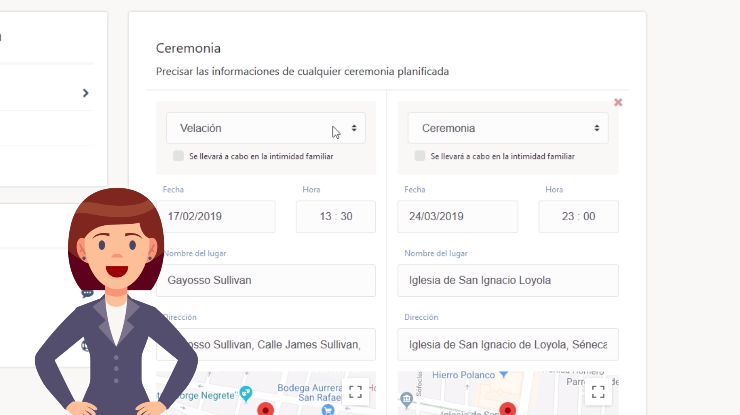The width and height of the screenshot is (740, 415).
Task: Click the date field showing 17/02/2019
Action: click(x=216, y=216)
